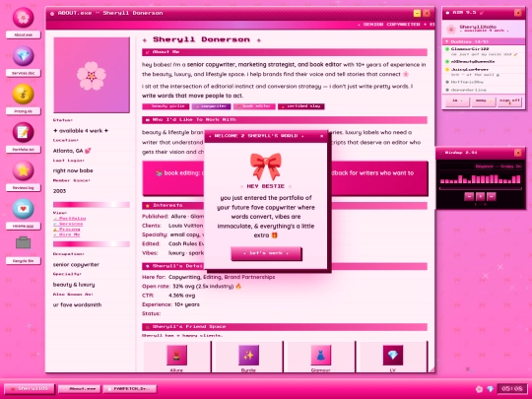Open the Portfolio.txt notepad desktop icon
The height and width of the screenshot is (399, 532).
click(x=23, y=132)
